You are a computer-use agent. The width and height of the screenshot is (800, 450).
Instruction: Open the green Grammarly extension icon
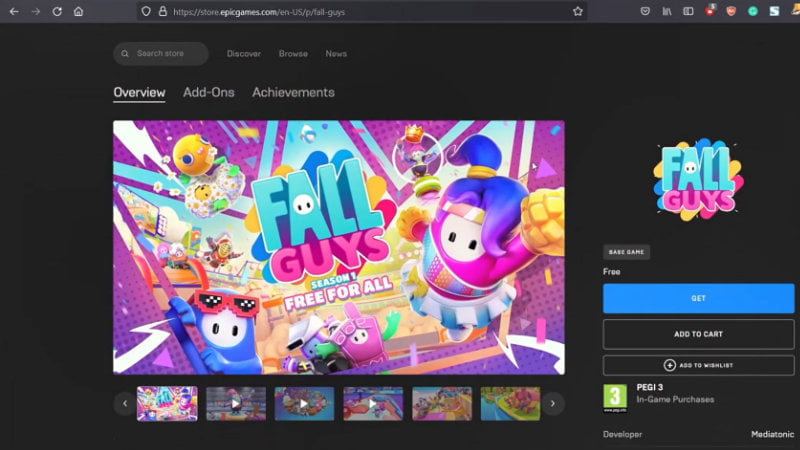[x=753, y=11]
